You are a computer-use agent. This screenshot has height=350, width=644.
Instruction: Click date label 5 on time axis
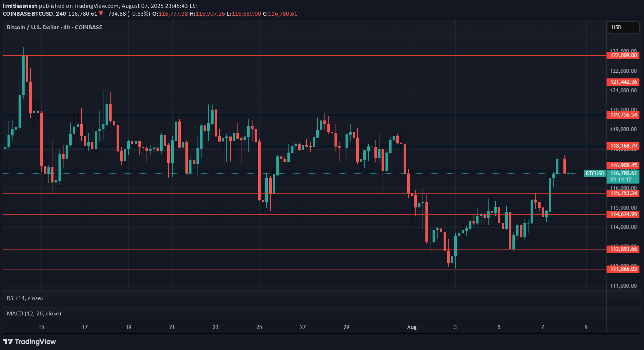coord(499,327)
